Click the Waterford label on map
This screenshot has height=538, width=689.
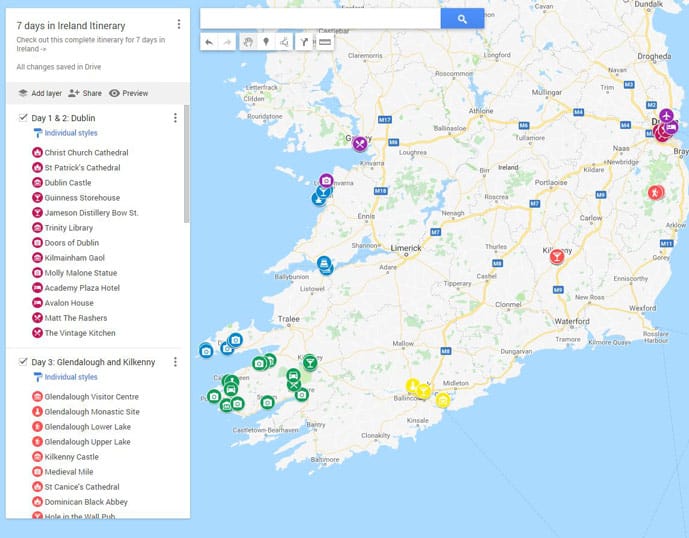(572, 321)
